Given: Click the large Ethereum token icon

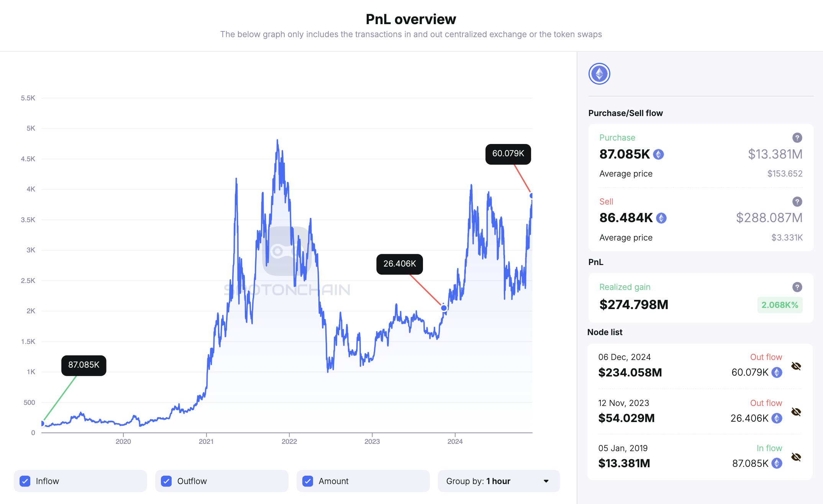Looking at the screenshot, I should pyautogui.click(x=599, y=74).
